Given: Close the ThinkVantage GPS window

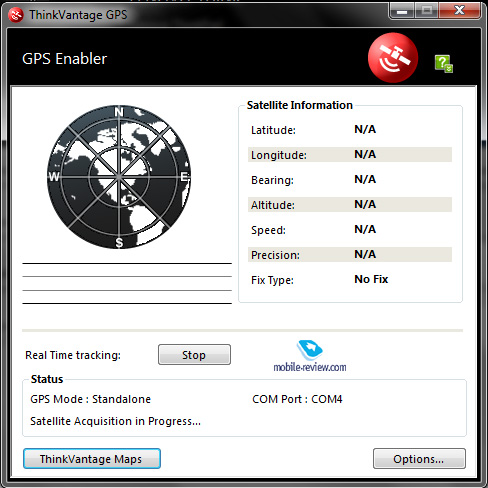Looking at the screenshot, I should coord(460,11).
